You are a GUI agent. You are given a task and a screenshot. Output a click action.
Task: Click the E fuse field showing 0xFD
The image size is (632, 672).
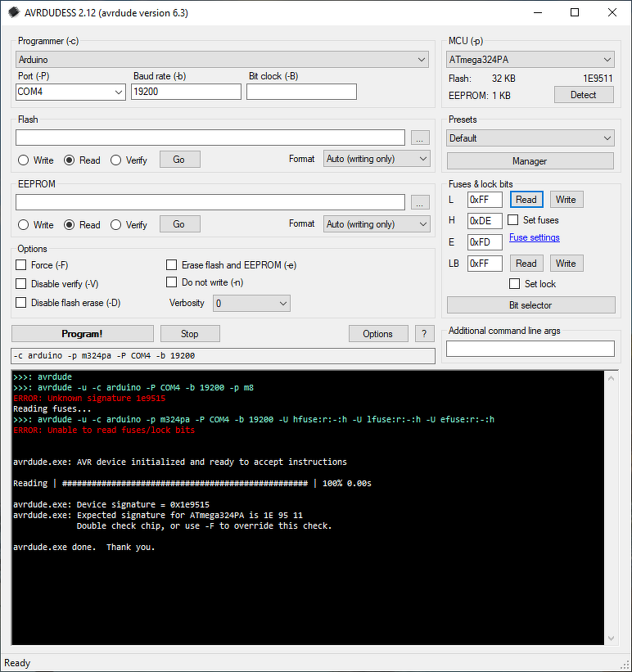point(485,242)
